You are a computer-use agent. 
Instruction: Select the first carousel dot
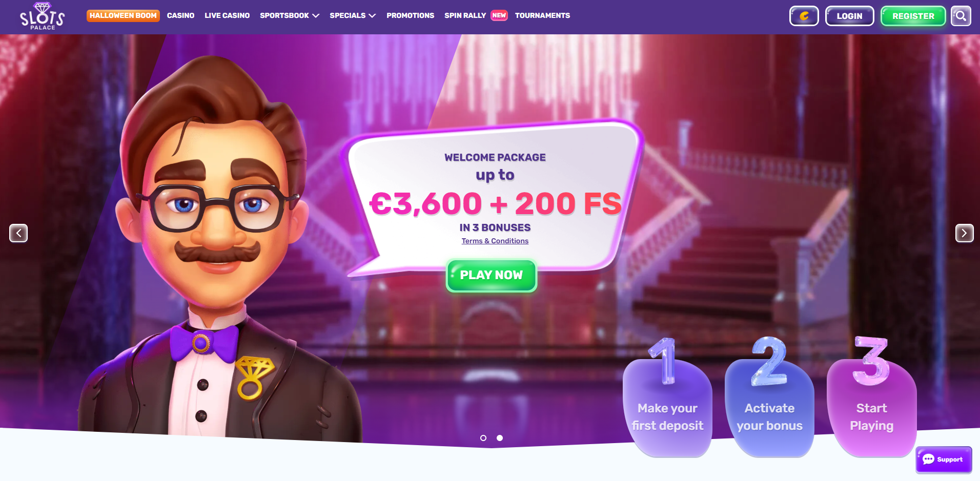483,438
